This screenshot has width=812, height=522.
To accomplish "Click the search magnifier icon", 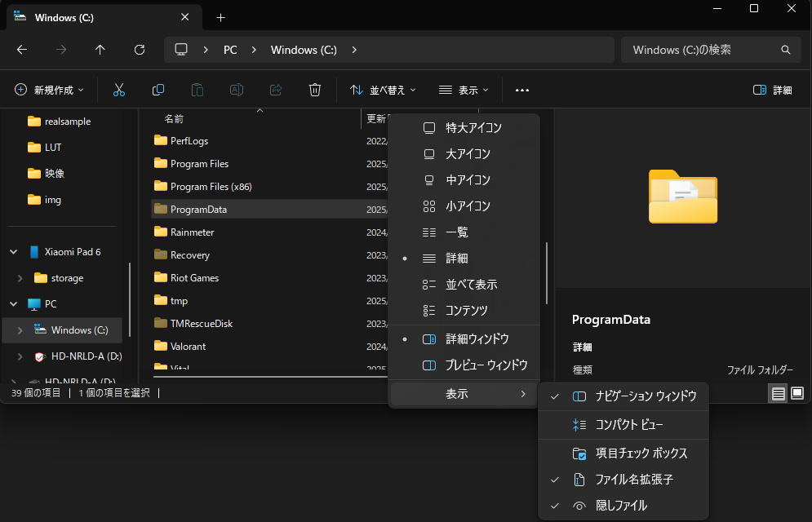I will pos(786,50).
